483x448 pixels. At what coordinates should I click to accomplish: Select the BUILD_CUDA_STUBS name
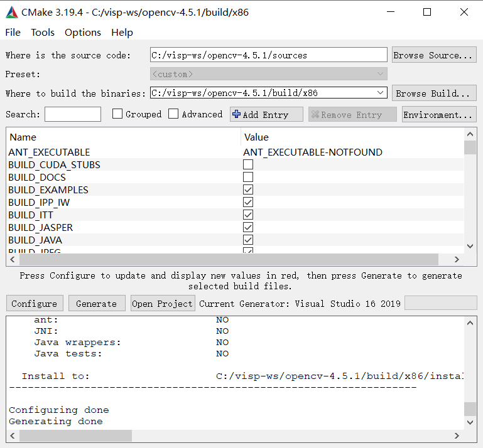(x=54, y=165)
